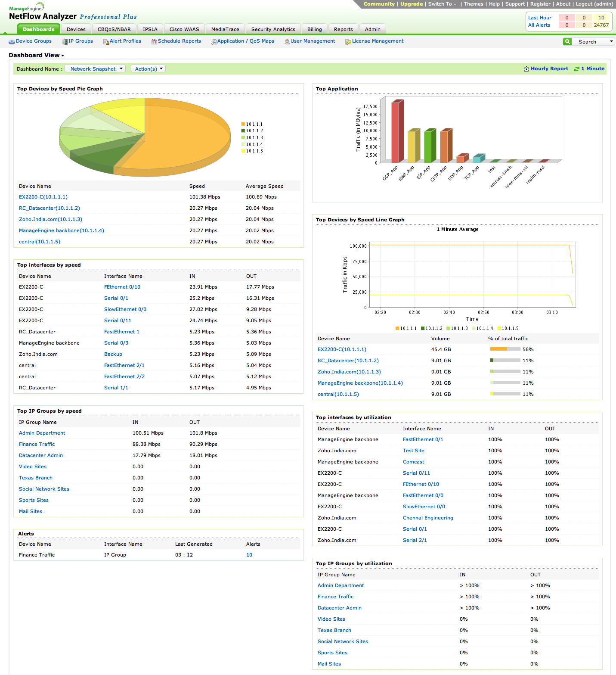Switch to the Devices tab
The width and height of the screenshot is (616, 675).
[x=76, y=29]
